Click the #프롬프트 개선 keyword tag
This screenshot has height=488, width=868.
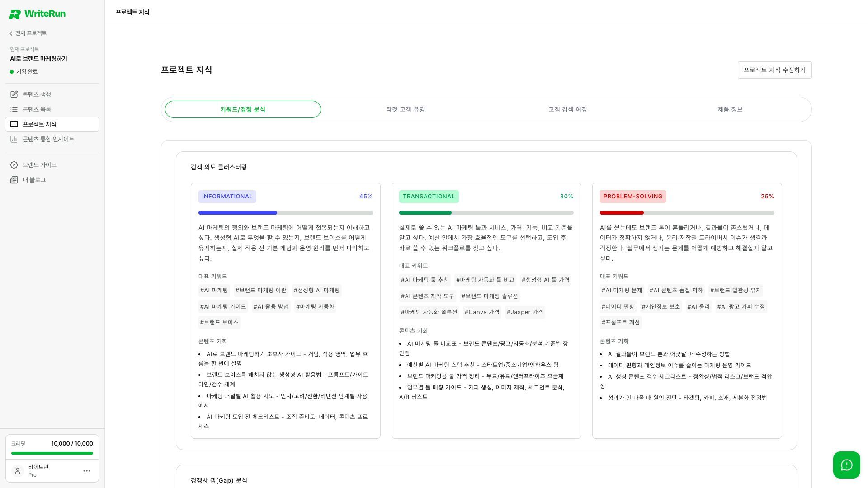tap(621, 323)
